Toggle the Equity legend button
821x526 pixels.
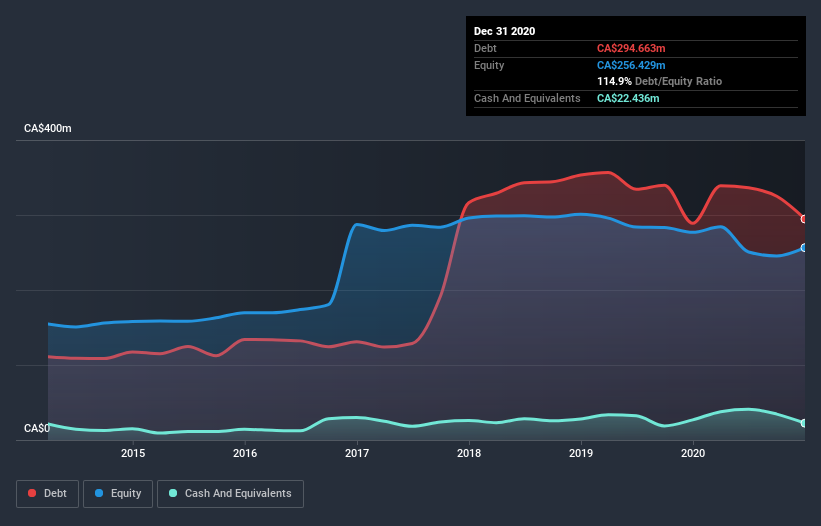point(118,494)
